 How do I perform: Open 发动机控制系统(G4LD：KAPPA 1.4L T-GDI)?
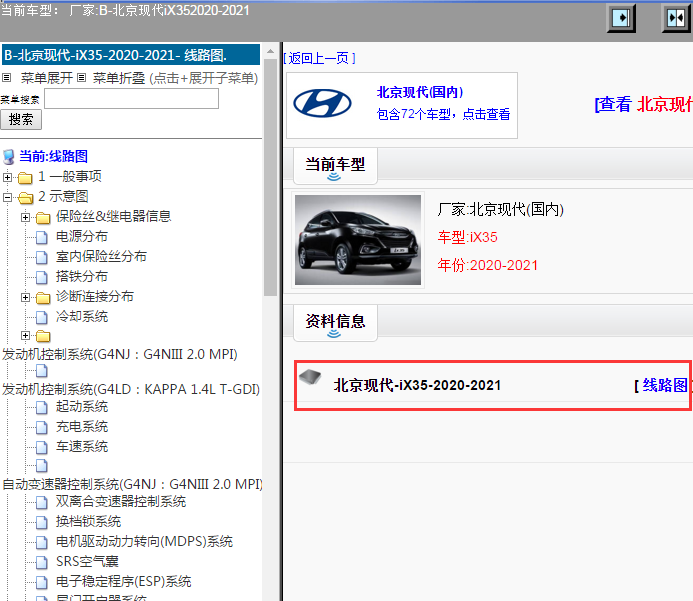(131, 389)
